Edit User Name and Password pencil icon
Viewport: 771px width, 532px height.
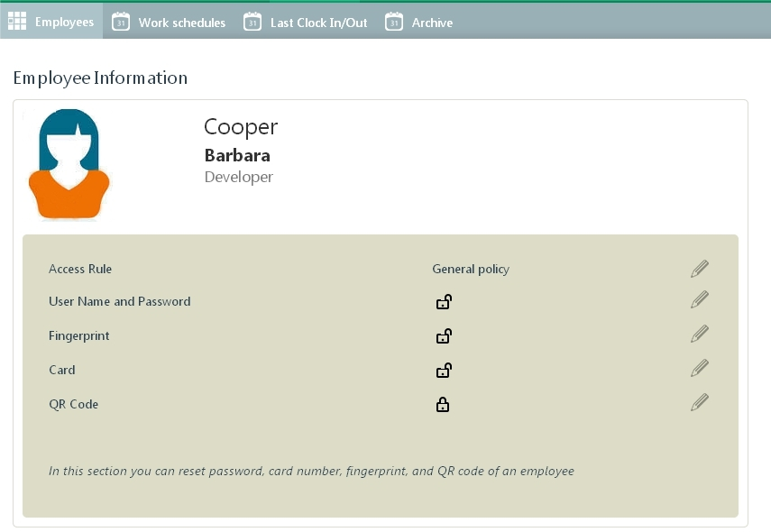[700, 300]
